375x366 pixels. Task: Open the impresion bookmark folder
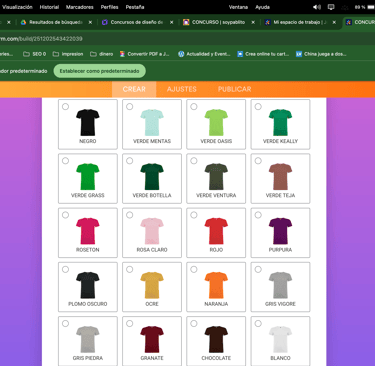[68, 54]
